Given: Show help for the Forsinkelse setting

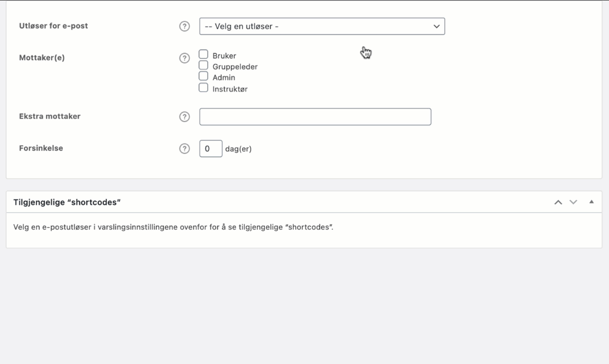Looking at the screenshot, I should coord(184,149).
